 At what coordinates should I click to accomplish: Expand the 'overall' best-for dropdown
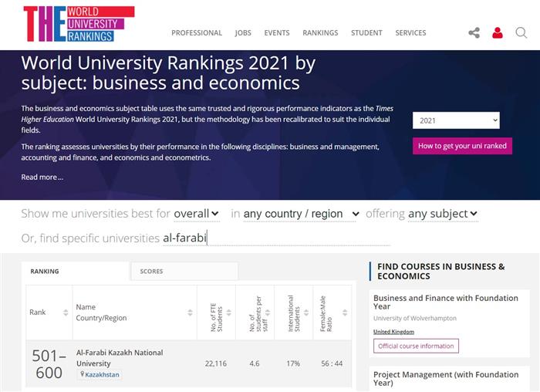[x=197, y=213]
